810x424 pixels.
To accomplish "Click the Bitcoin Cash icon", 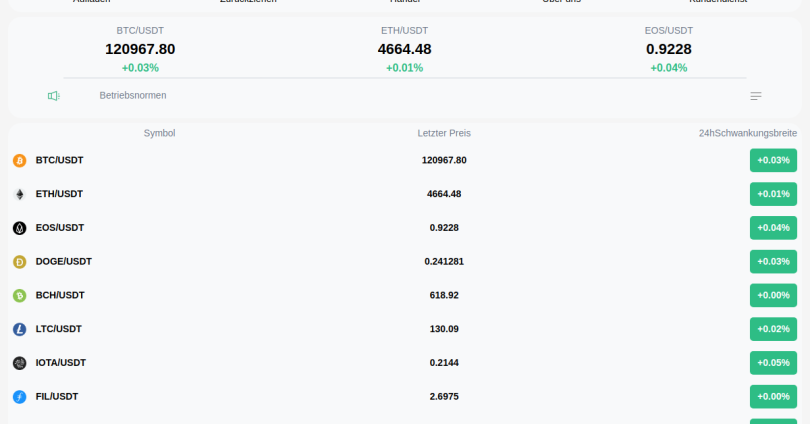I will 19,296.
